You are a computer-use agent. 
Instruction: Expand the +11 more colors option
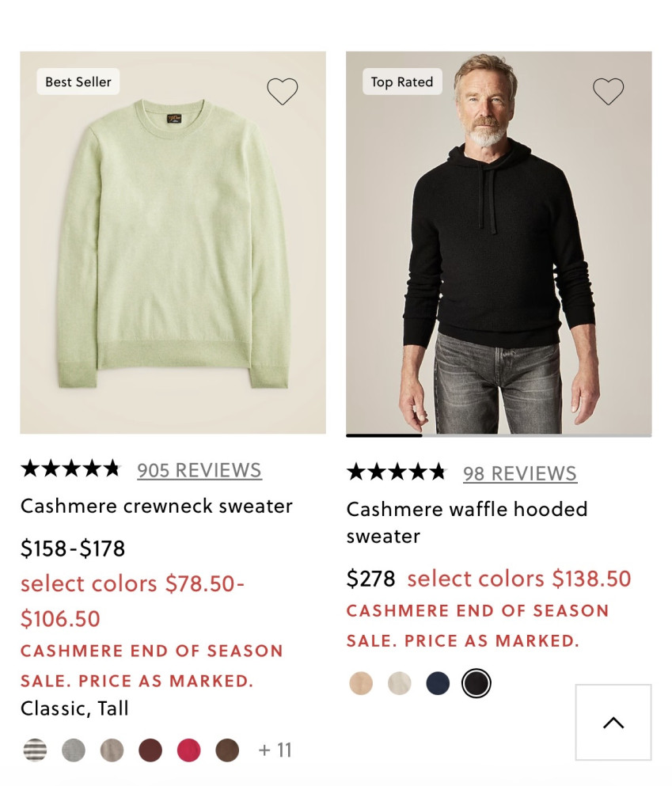coord(275,750)
